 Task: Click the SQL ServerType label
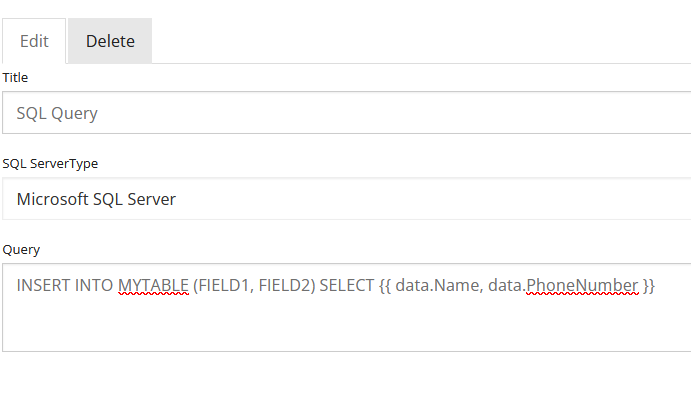(x=50, y=163)
